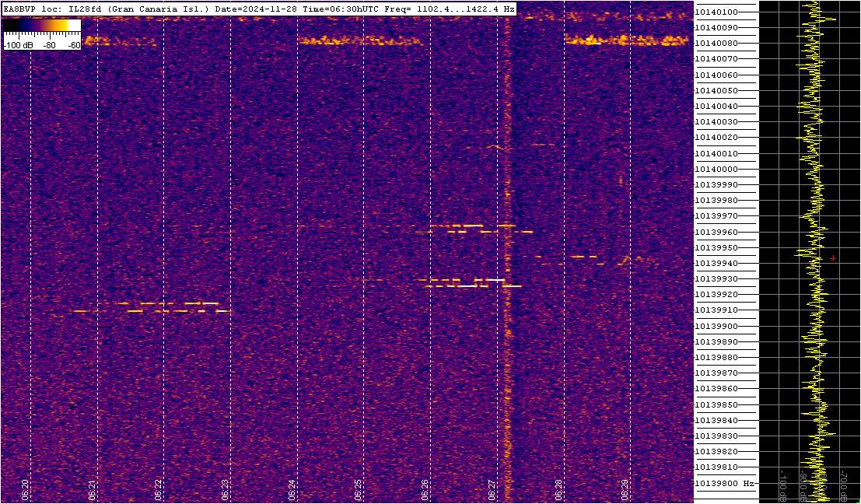Click the 06:26 time axis label

pyautogui.click(x=425, y=490)
